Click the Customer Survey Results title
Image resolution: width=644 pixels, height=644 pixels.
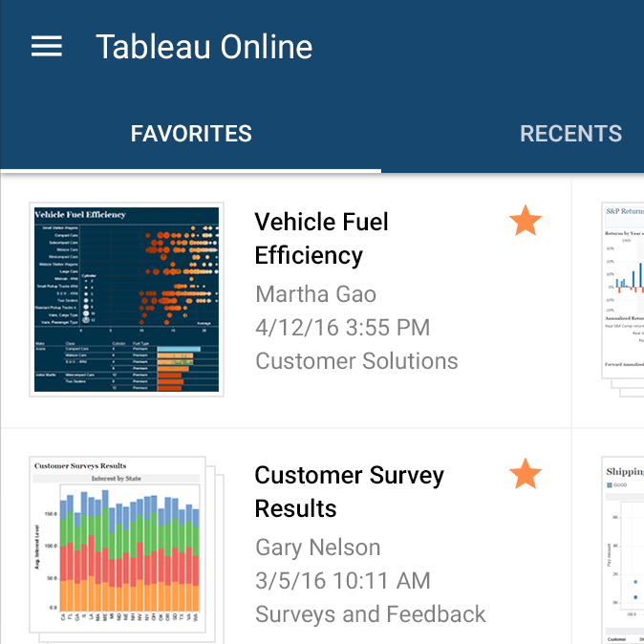click(x=349, y=491)
